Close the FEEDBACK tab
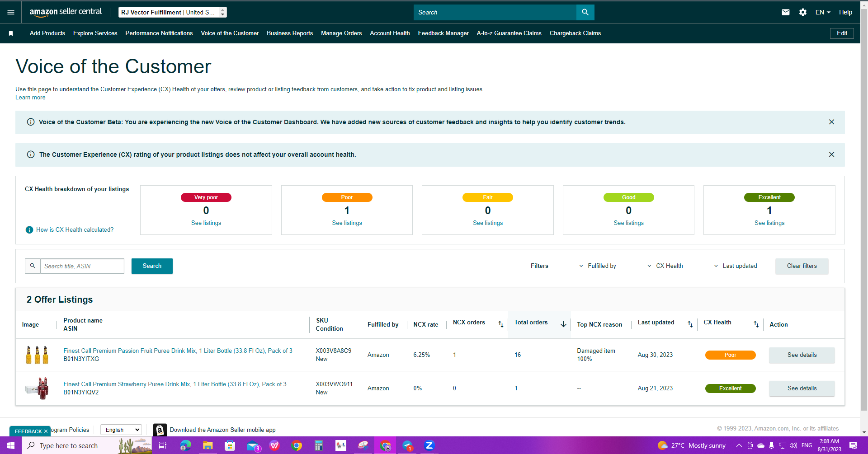The image size is (868, 454). 46,431
